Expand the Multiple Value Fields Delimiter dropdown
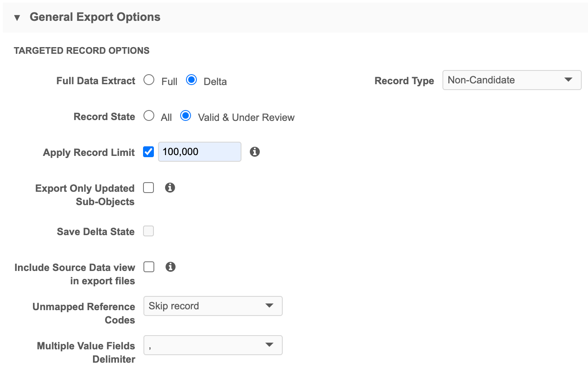Image resolution: width=588 pixels, height=371 pixels. coord(213,345)
